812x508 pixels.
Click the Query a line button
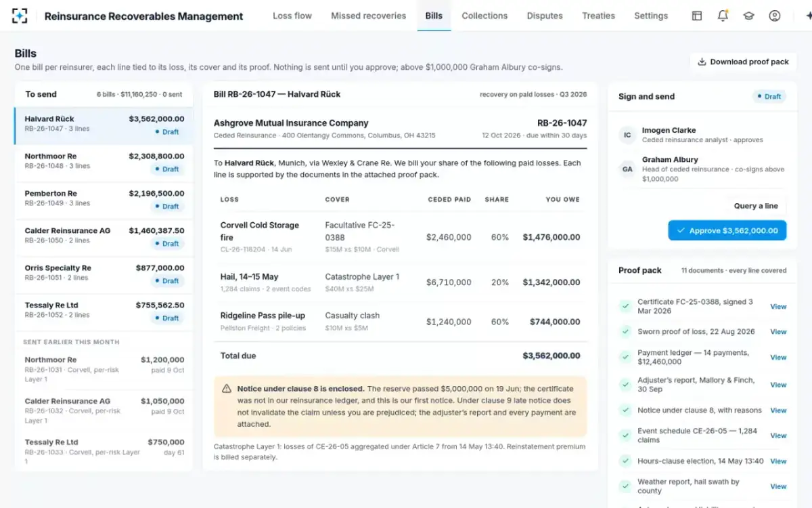[756, 206]
